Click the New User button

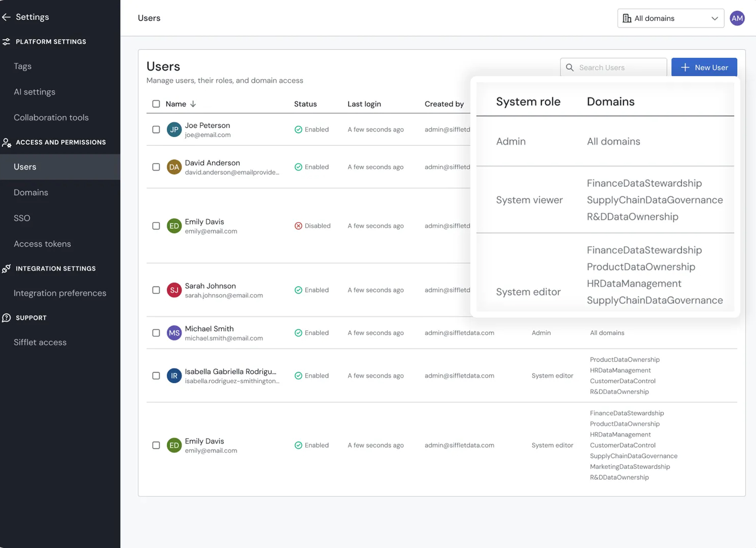pyautogui.click(x=704, y=68)
